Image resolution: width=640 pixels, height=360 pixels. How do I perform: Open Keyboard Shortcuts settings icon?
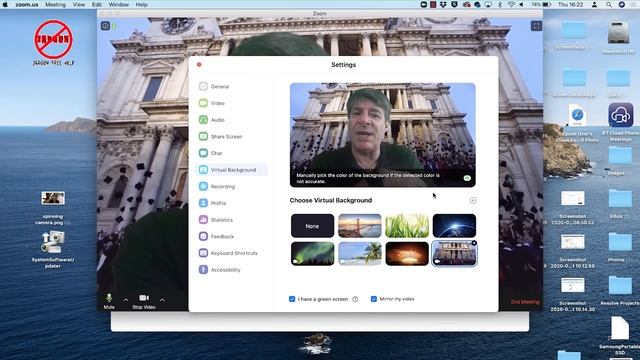coord(203,253)
